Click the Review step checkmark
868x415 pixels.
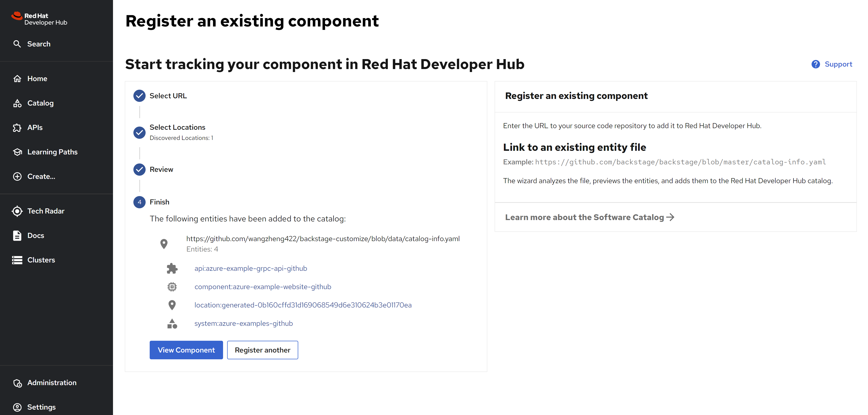tap(139, 169)
